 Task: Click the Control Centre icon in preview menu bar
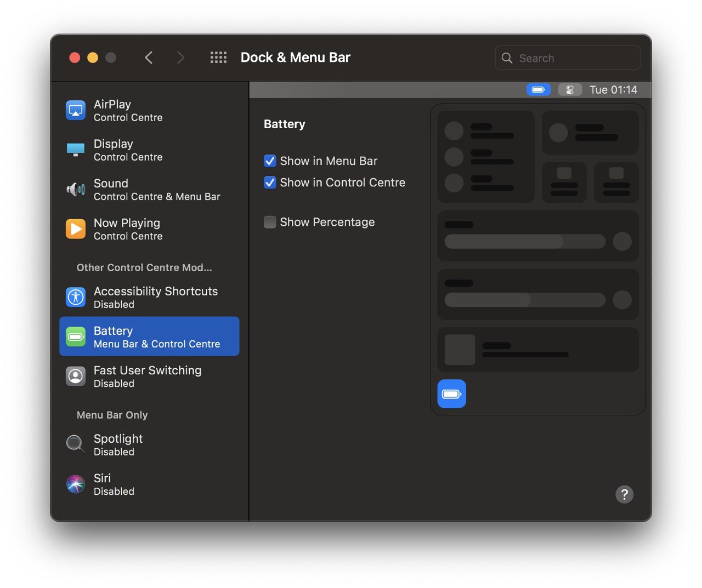(x=570, y=90)
